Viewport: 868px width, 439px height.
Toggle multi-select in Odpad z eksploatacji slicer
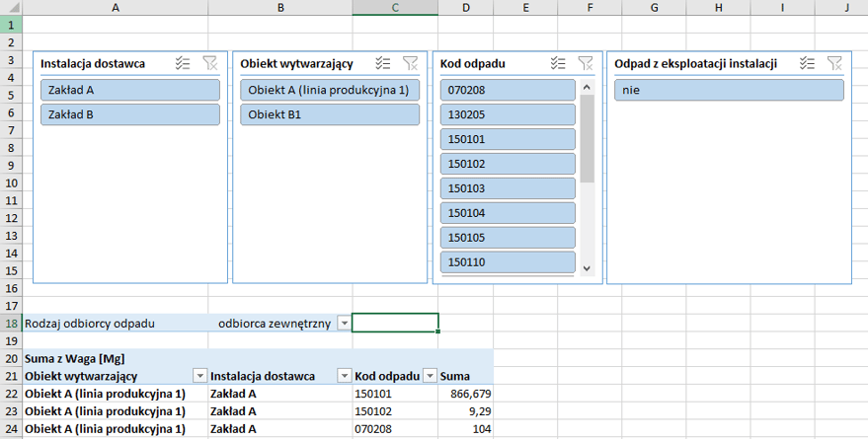(x=808, y=63)
